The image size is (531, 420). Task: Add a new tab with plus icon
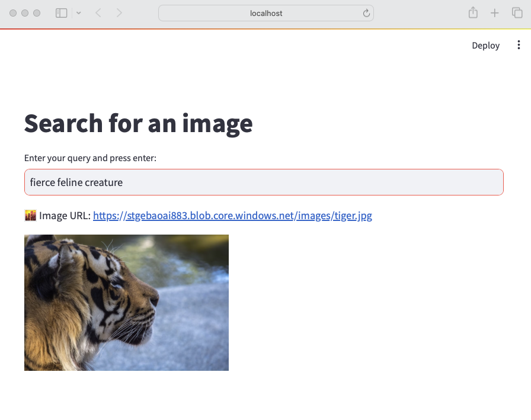(495, 13)
